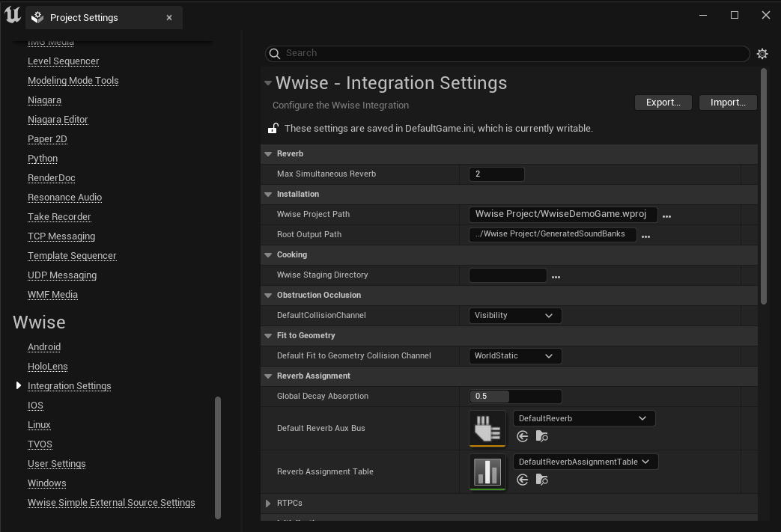Browse to DefaultReverbAssignmentTable in the Content Browser
781x532 pixels.
(542, 480)
